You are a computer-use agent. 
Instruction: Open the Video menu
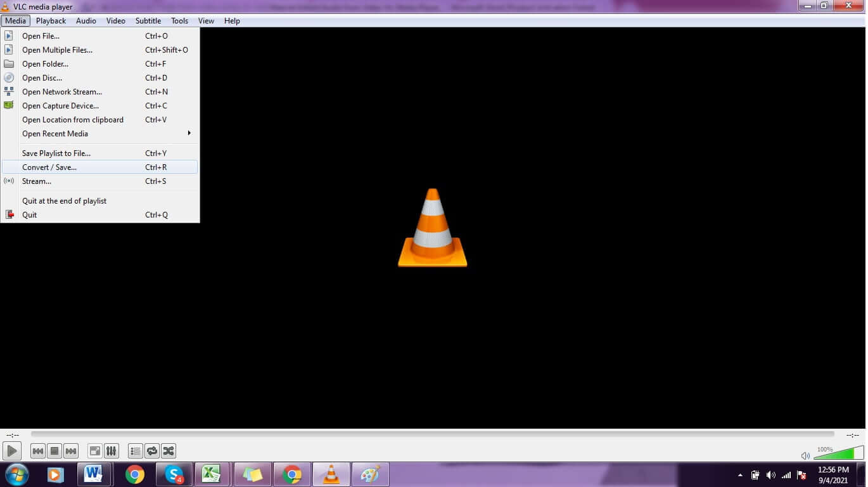[x=116, y=20]
